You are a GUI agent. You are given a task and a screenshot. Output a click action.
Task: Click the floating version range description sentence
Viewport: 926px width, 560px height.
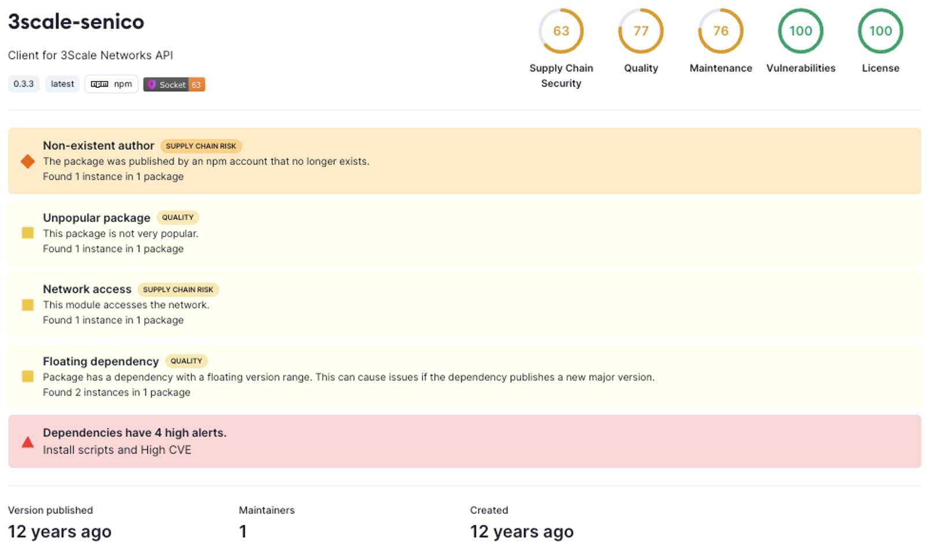coord(348,377)
